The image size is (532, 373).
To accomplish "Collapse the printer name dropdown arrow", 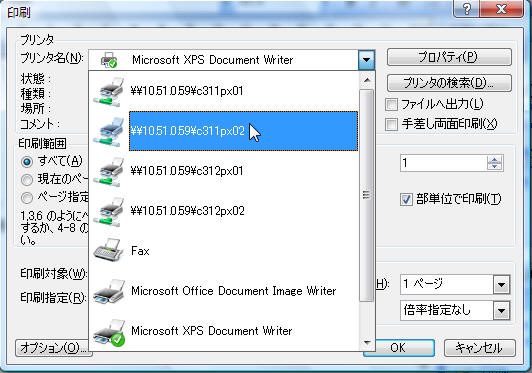I will click(x=366, y=60).
